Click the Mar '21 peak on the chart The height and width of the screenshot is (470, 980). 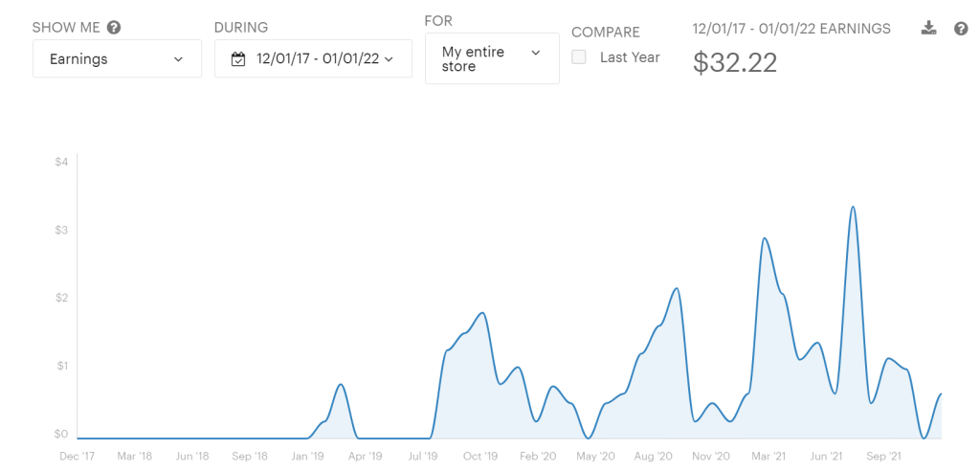click(x=764, y=238)
